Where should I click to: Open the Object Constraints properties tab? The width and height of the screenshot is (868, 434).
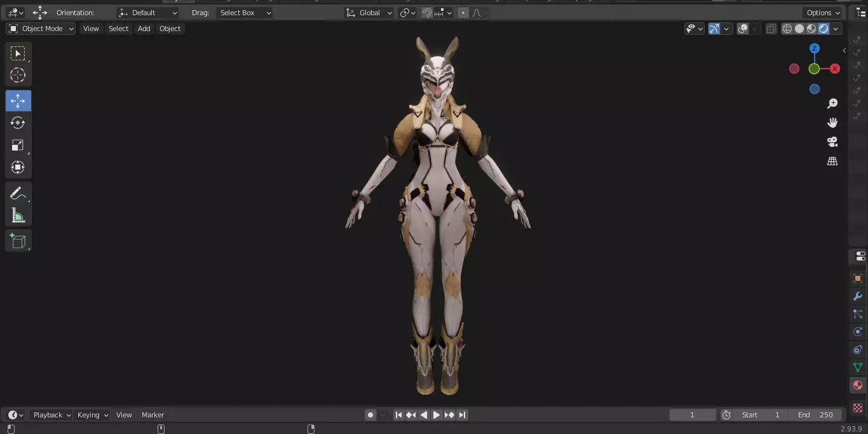pyautogui.click(x=858, y=350)
